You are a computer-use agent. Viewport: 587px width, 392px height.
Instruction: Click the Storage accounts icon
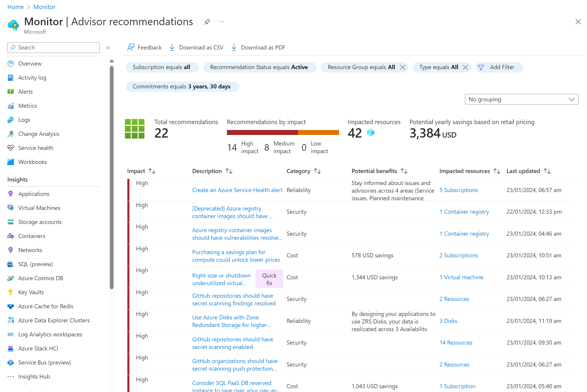pyautogui.click(x=11, y=222)
